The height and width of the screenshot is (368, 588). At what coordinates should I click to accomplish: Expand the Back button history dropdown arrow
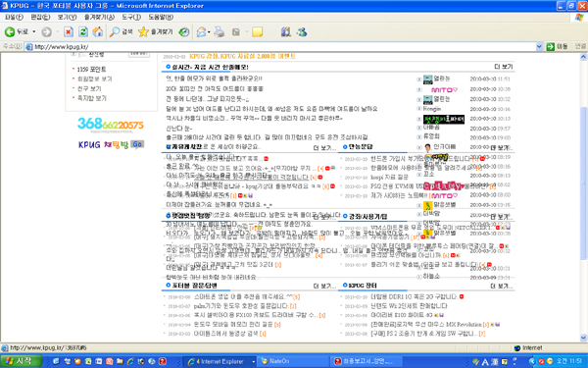(33, 32)
